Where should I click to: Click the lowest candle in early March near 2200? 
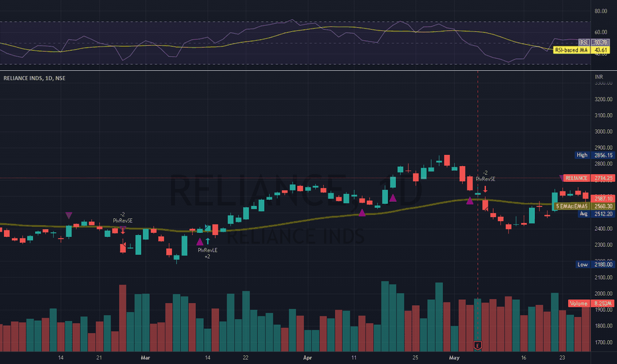tap(177, 258)
